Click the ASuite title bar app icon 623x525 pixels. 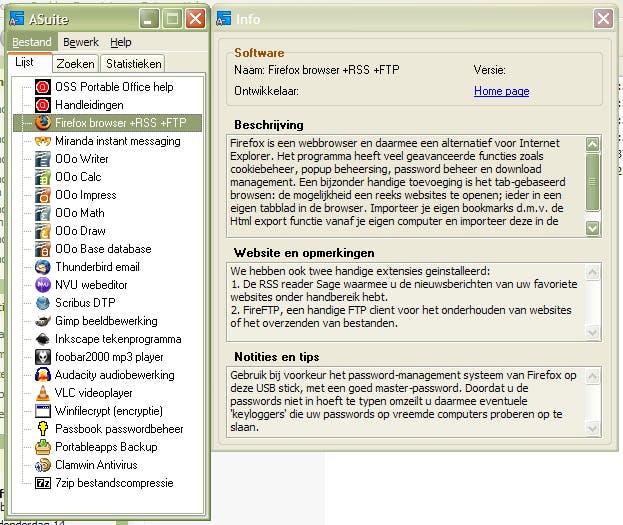(x=17, y=19)
